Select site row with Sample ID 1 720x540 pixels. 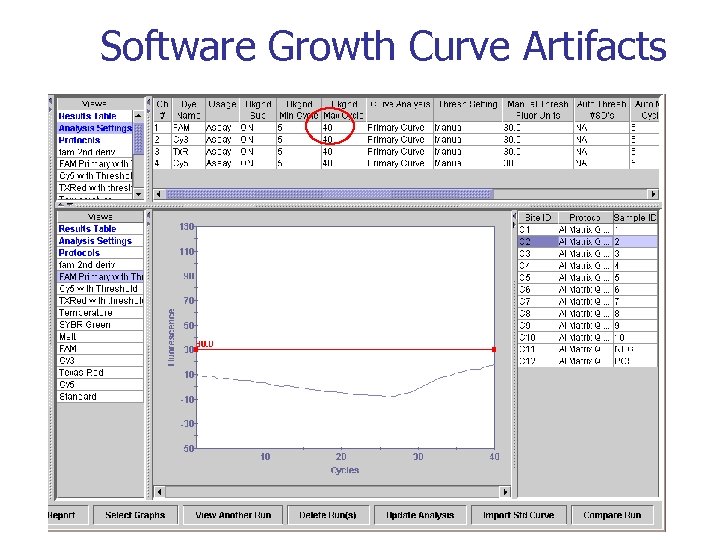coord(588,230)
